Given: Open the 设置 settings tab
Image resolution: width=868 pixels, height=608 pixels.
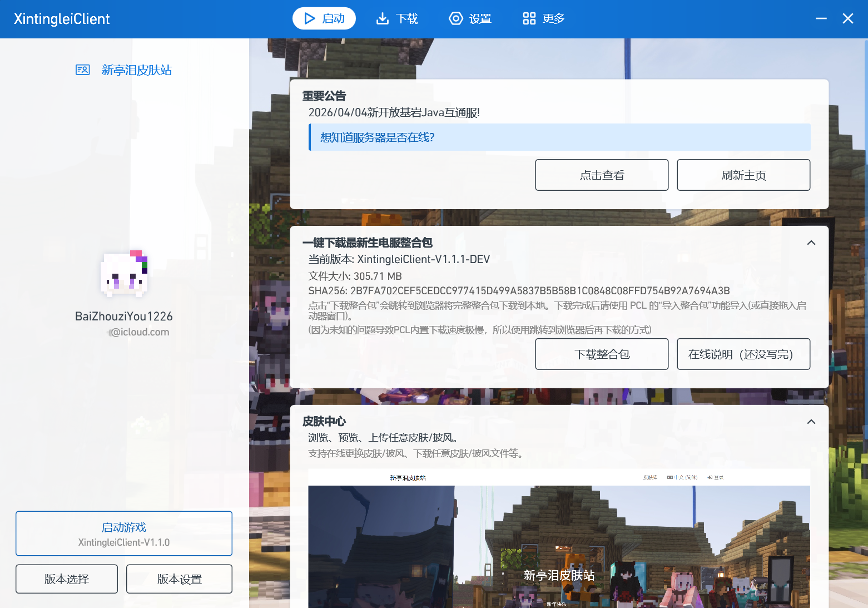Looking at the screenshot, I should (470, 18).
